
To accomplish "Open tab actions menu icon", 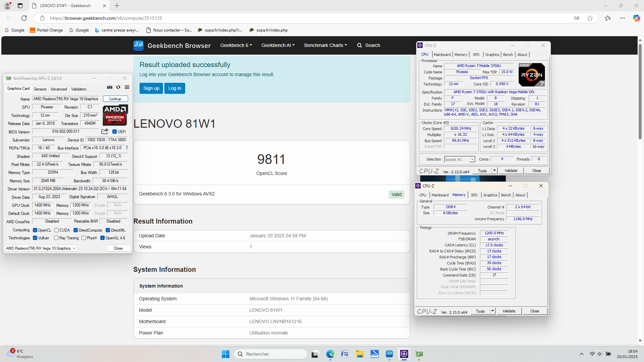I will tap(20, 6).
